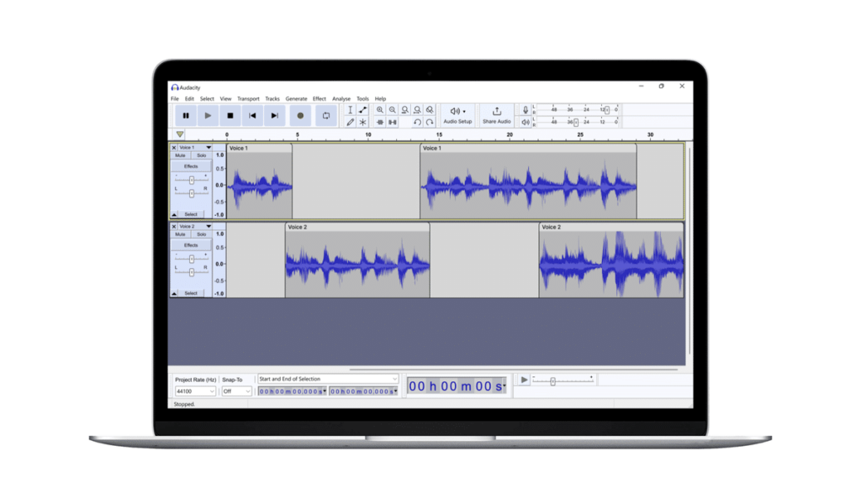Click the Redo arrow icon

click(430, 123)
